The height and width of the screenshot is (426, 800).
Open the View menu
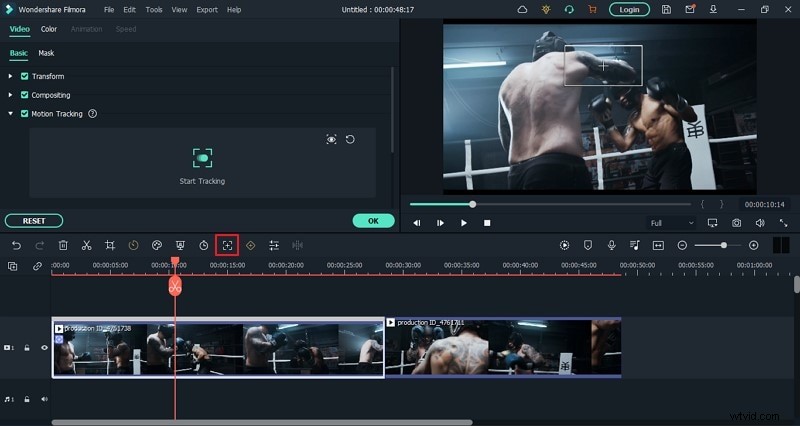pyautogui.click(x=179, y=10)
